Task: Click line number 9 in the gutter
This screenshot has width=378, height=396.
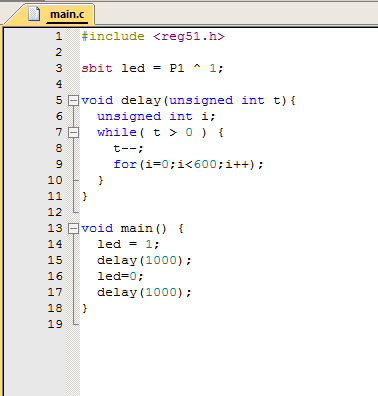Action: (59, 164)
